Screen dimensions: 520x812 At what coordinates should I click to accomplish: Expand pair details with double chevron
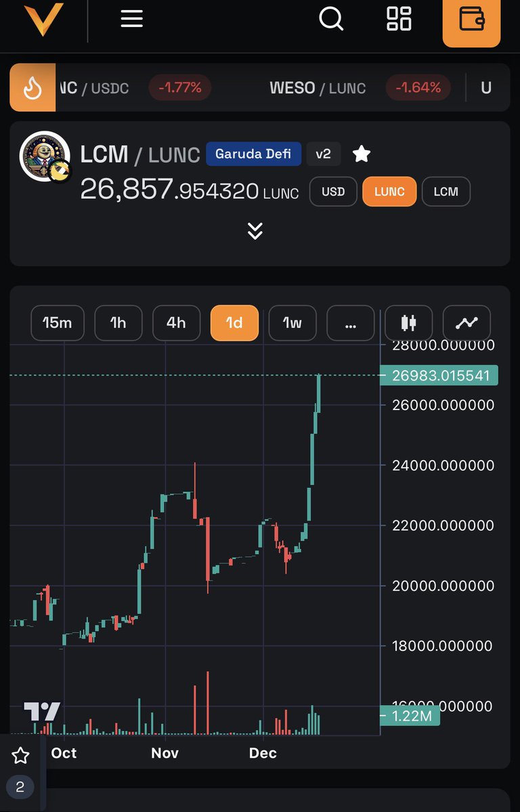255,231
